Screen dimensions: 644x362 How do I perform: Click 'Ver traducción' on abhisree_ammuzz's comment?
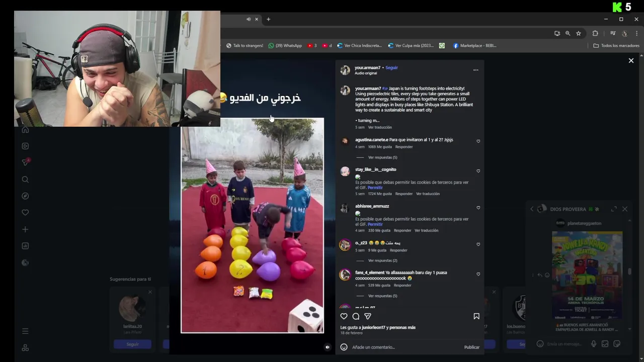(x=426, y=230)
